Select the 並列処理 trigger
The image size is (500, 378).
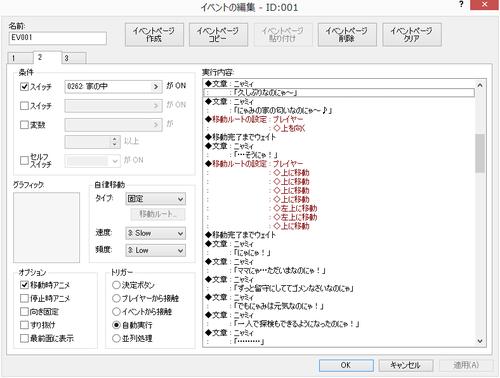pyautogui.click(x=116, y=338)
